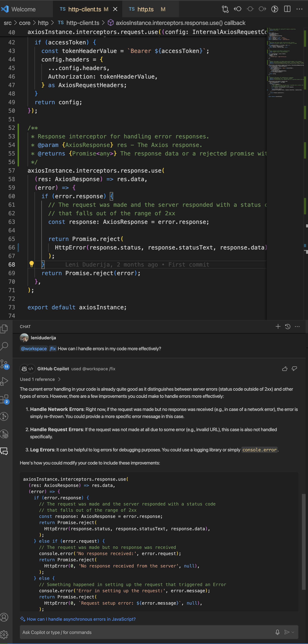Click 'How can I handle asynchronous errors in JavaScript?'
Viewport: 308px width, 644px height.
click(x=81, y=619)
